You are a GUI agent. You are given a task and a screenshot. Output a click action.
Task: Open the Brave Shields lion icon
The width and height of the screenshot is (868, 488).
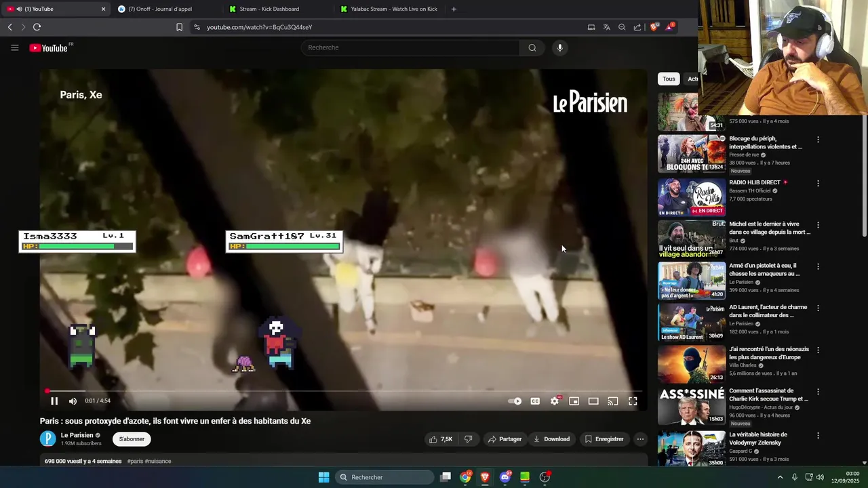pyautogui.click(x=654, y=27)
